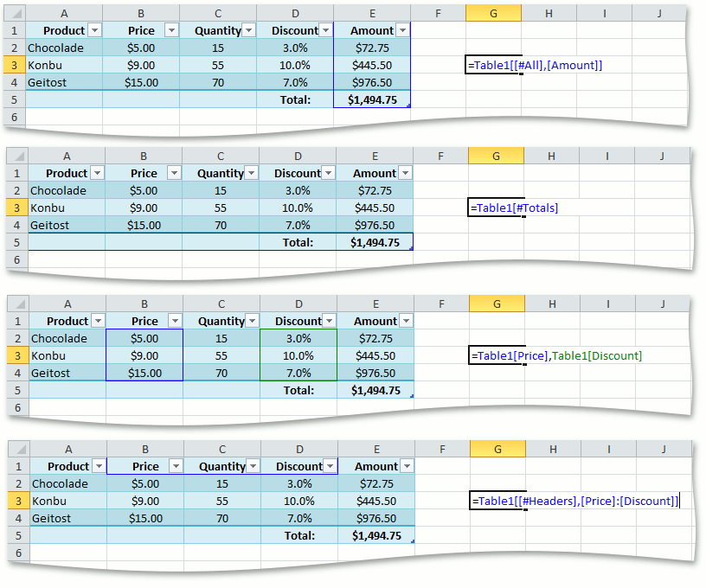706x588 pixels.
Task: Click 3.0% discount cell in the #Headers sheet
Action: [299, 484]
